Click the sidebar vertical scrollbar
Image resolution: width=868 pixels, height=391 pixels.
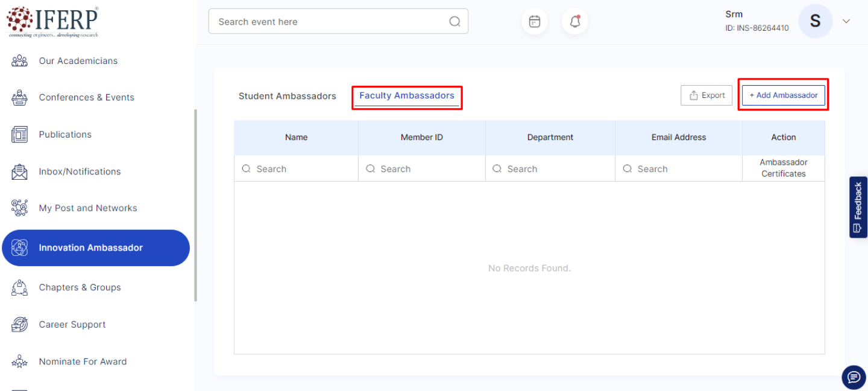click(195, 205)
